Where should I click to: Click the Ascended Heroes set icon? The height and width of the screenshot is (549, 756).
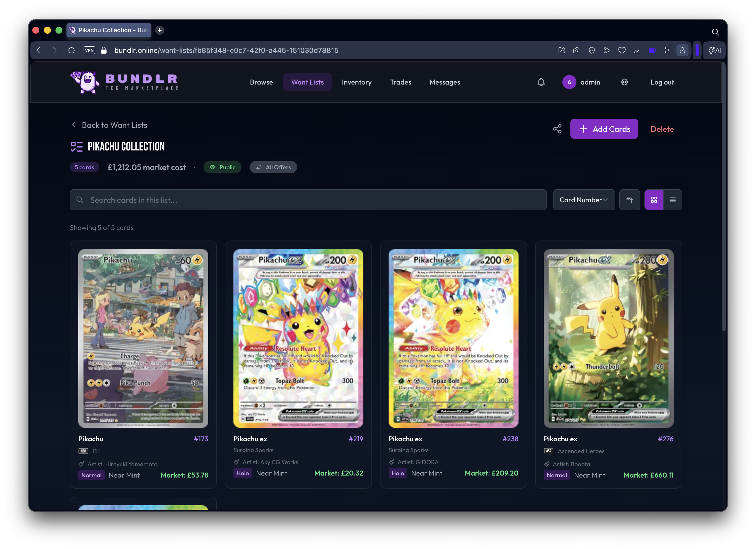pyautogui.click(x=548, y=451)
